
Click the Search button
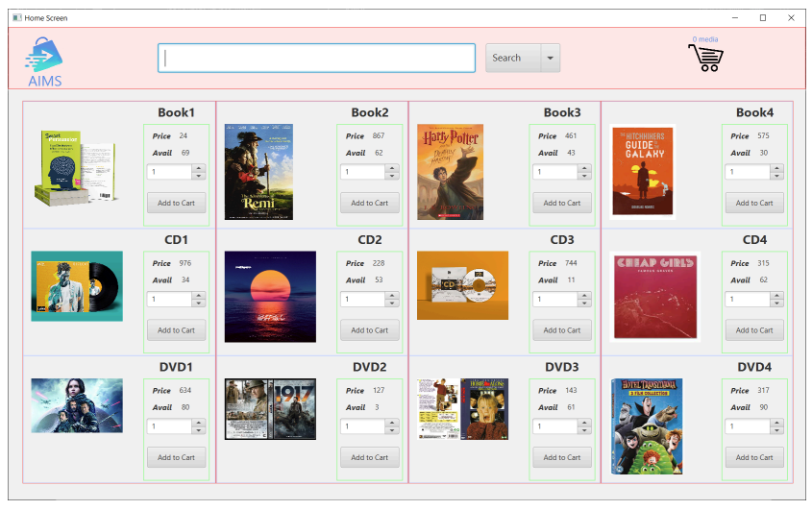point(513,58)
